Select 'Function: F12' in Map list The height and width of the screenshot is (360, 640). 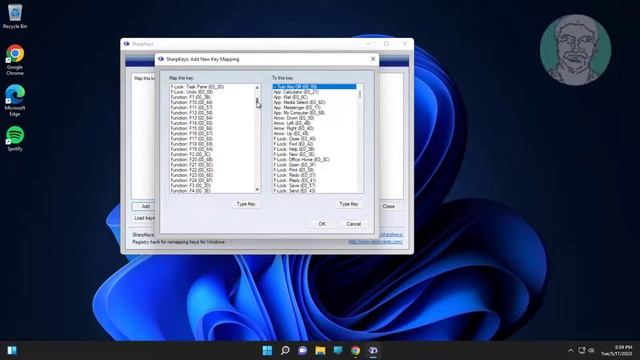coord(191,113)
